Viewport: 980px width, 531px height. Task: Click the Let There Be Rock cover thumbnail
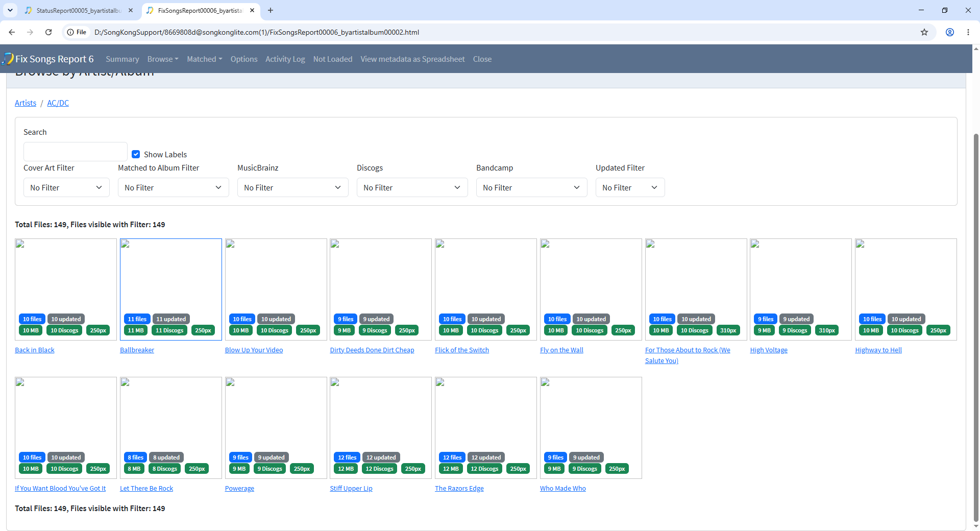coord(171,428)
